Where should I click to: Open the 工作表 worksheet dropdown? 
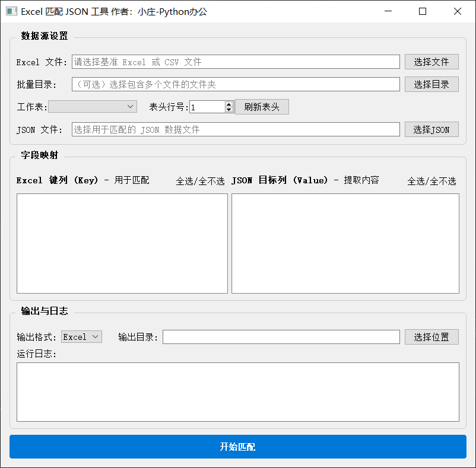92,107
